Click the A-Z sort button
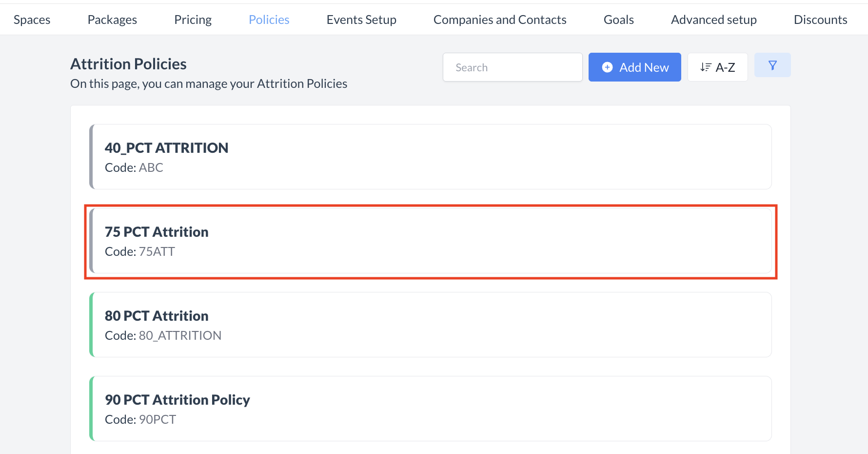Image resolution: width=868 pixels, height=454 pixels. pos(717,67)
